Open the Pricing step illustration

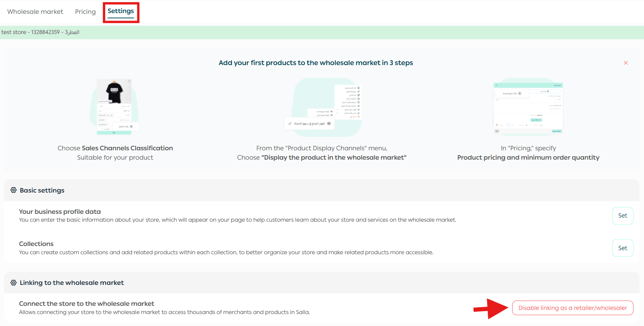coord(528,107)
